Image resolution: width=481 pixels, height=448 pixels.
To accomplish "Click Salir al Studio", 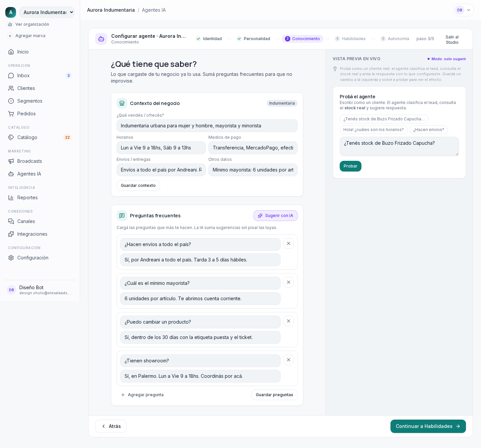I will (452, 40).
